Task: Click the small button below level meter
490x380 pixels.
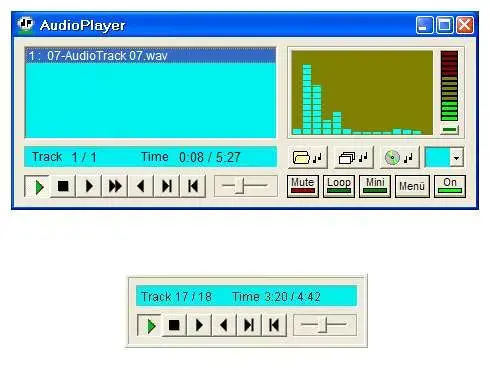Action: (x=449, y=130)
